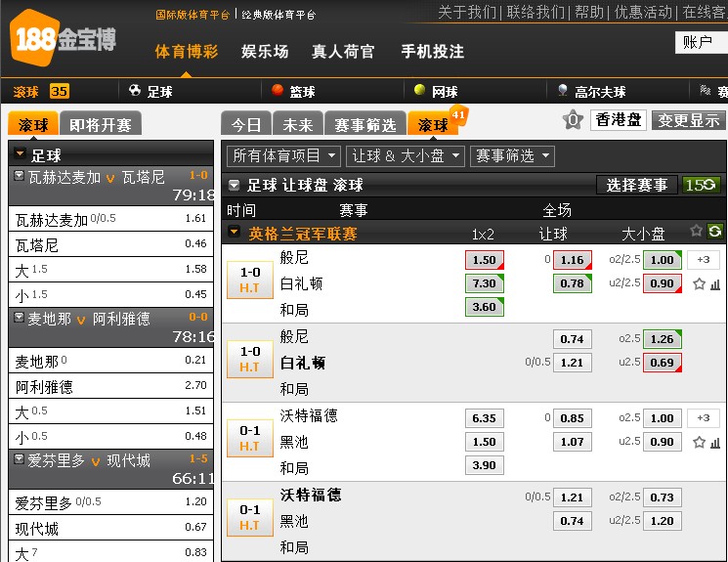The width and height of the screenshot is (728, 562).
Task: Open the 真人荷官 menu item
Action: (343, 51)
